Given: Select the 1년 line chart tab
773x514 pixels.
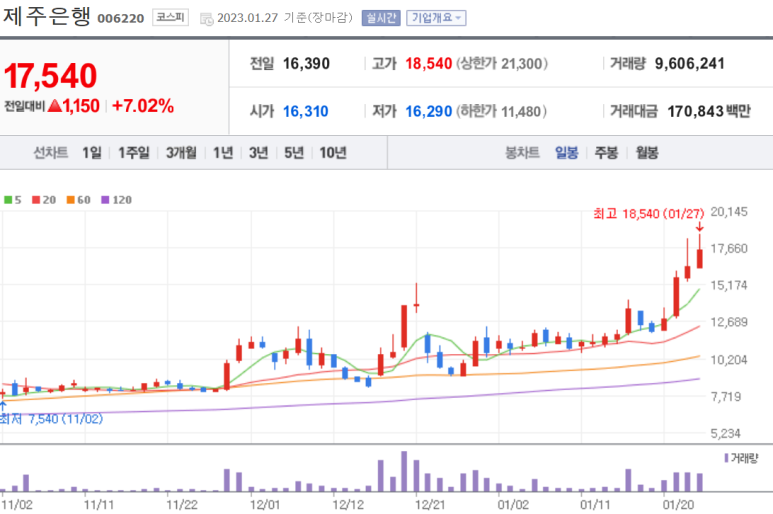Looking at the screenshot, I should click(x=223, y=153).
